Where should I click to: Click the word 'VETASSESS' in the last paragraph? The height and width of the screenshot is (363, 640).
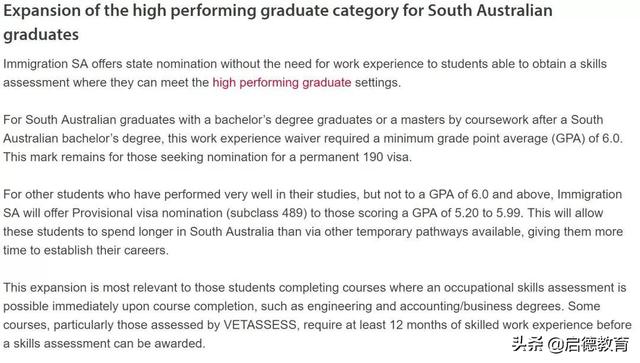tap(260, 325)
